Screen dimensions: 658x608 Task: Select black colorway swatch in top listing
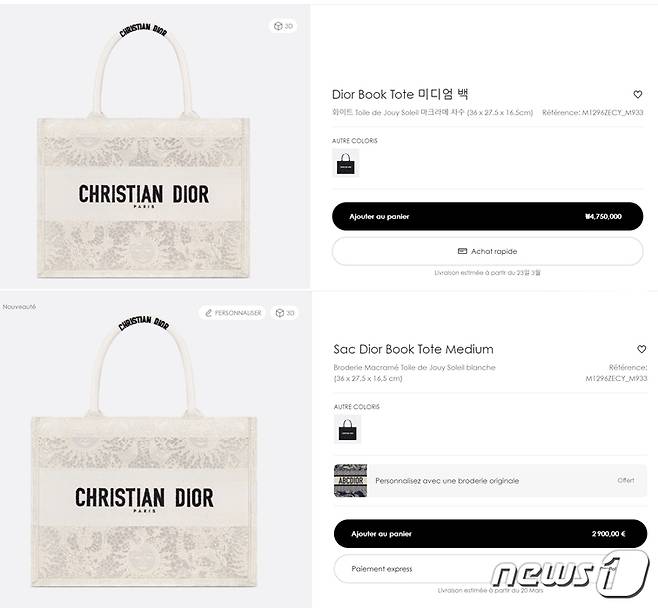pyautogui.click(x=346, y=163)
